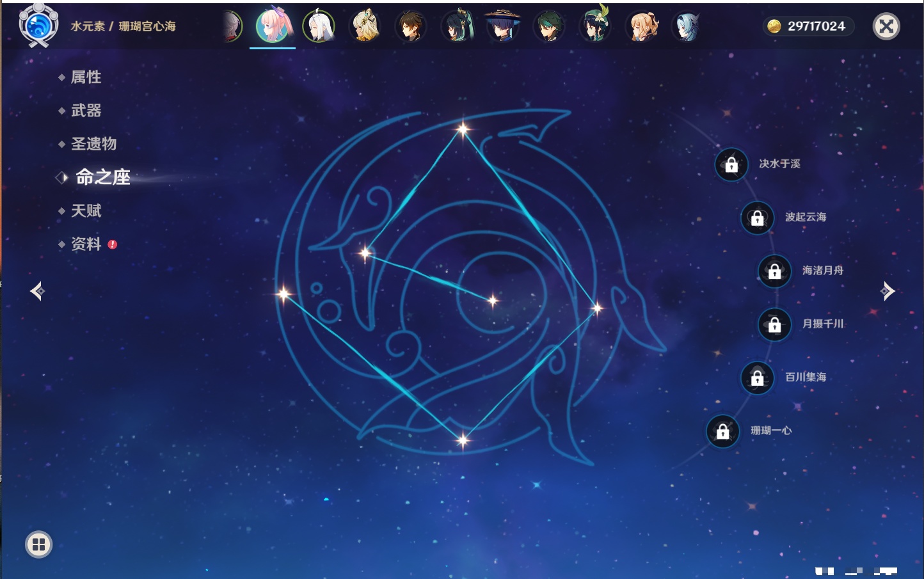Pick Eula's light-blue-haired portrait
Screen dimensions: 924x579
click(687, 26)
